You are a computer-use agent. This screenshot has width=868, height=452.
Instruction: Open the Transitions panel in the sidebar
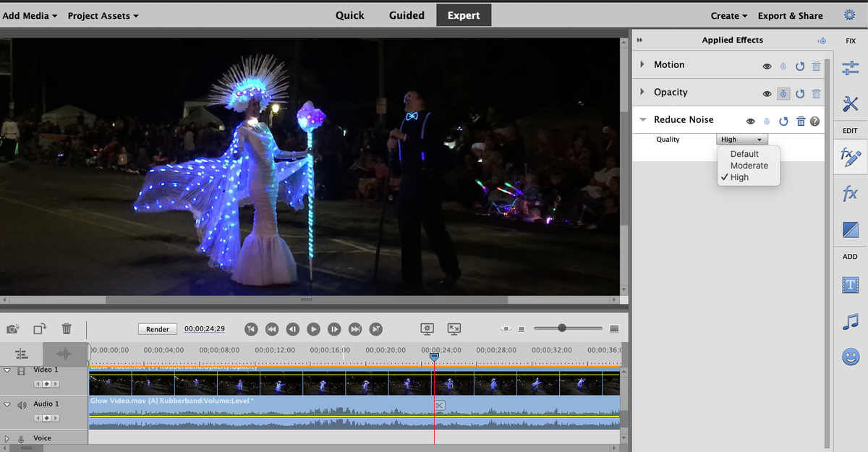click(x=850, y=229)
